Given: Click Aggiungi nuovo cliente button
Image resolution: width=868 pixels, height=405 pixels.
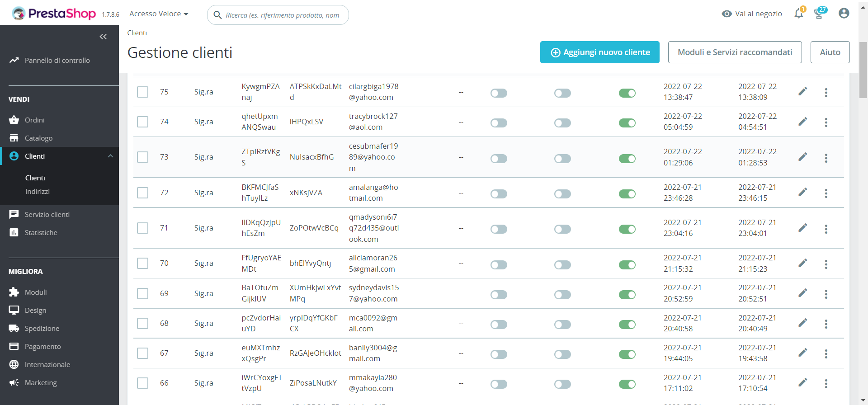Looking at the screenshot, I should pos(599,52).
